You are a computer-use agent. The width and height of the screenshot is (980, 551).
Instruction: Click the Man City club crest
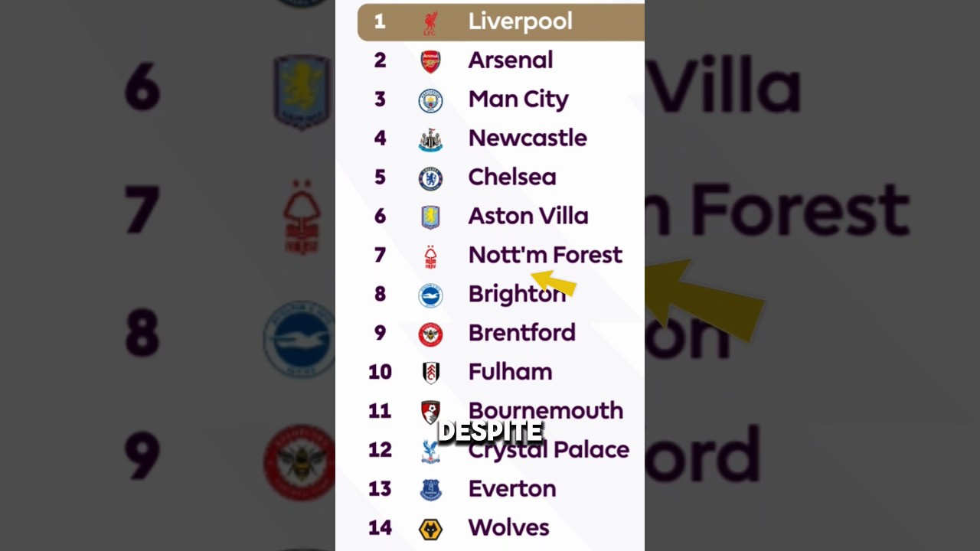click(430, 100)
